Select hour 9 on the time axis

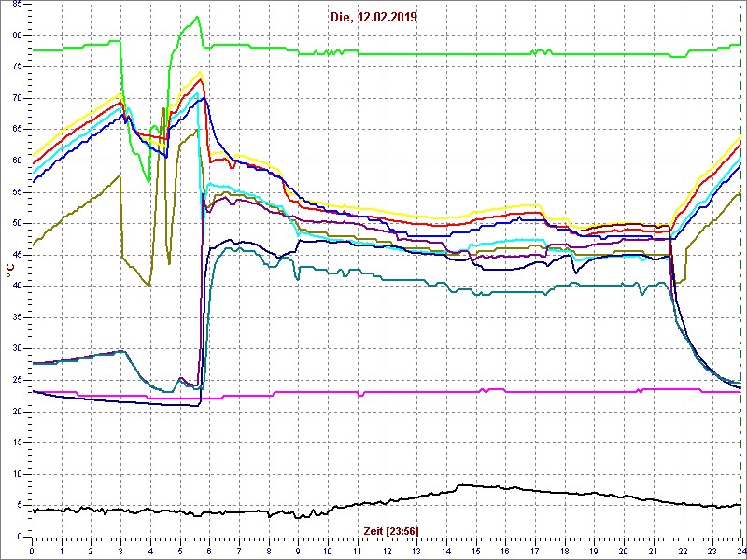click(x=298, y=551)
